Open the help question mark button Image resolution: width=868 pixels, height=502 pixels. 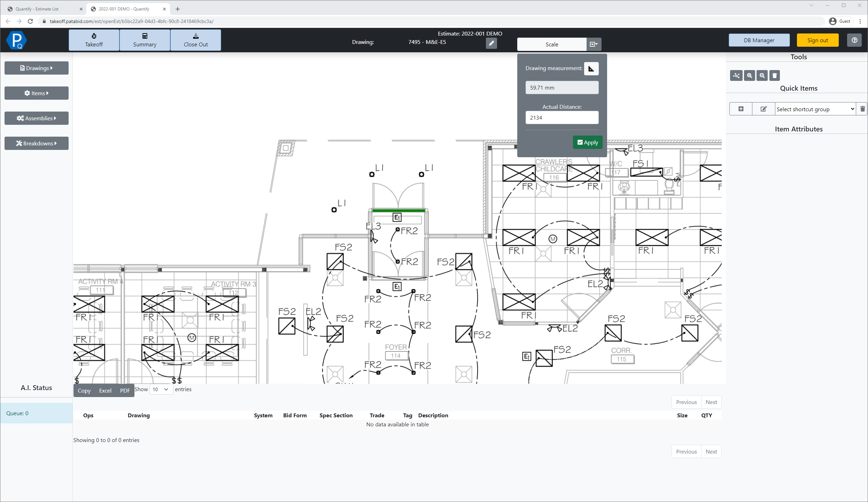[854, 40]
